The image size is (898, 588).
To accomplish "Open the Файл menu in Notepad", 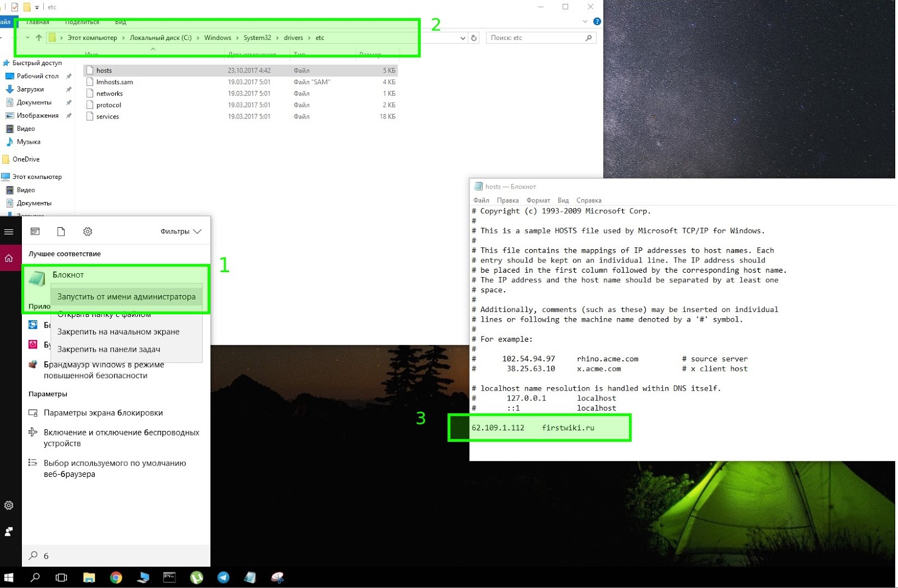I will click(x=481, y=200).
